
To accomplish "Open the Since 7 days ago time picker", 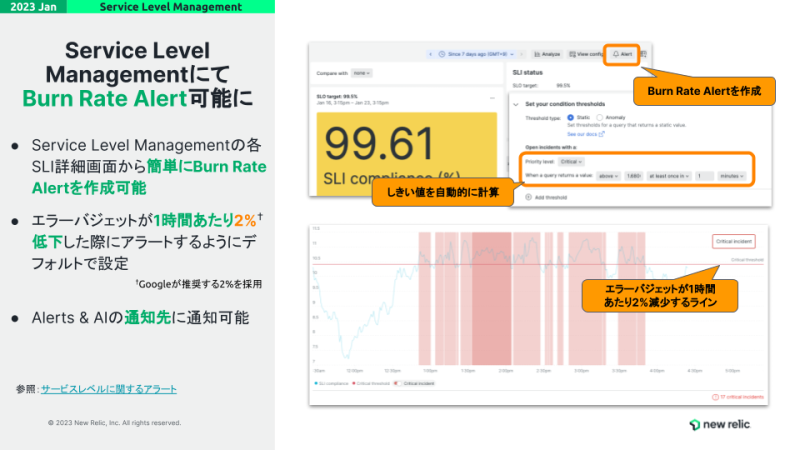I will point(477,54).
